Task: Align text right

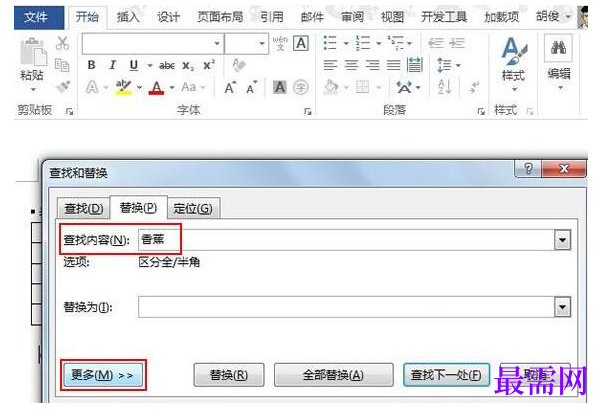Action: coord(373,65)
